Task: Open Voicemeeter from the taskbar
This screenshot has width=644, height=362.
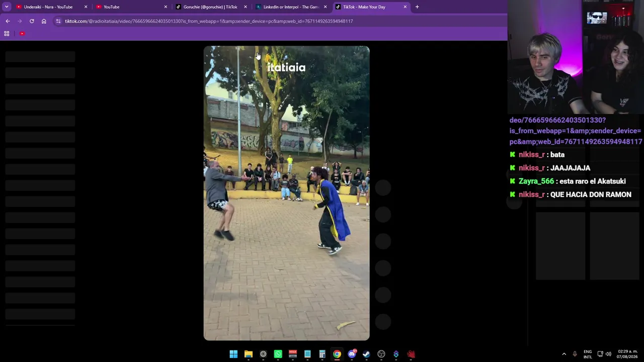Action: [x=293, y=354]
